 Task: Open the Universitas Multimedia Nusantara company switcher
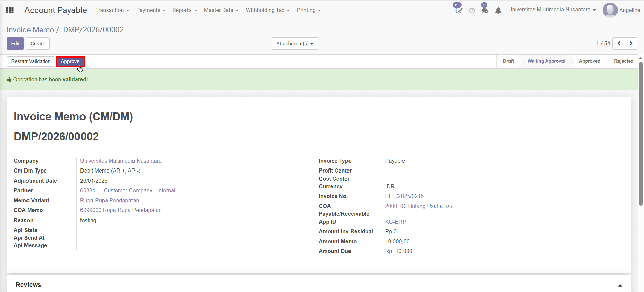(552, 10)
